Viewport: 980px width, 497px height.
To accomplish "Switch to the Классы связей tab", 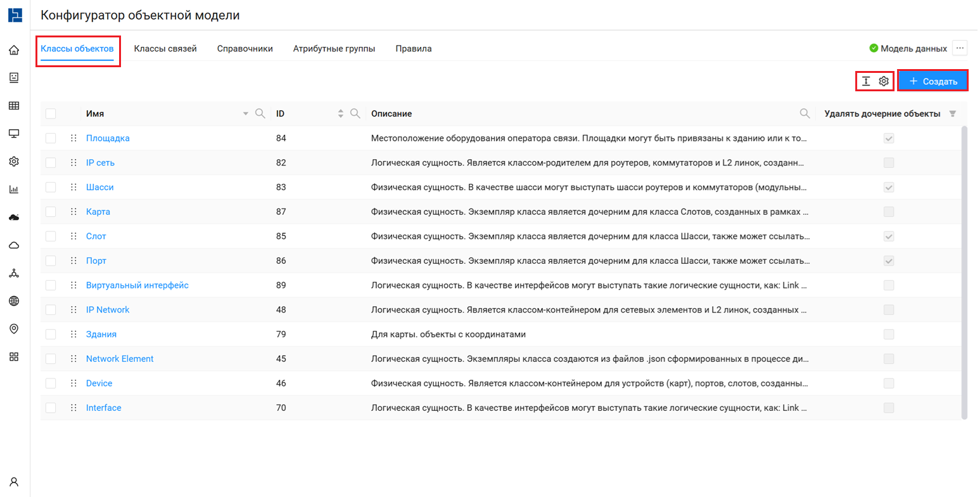I will (x=165, y=49).
